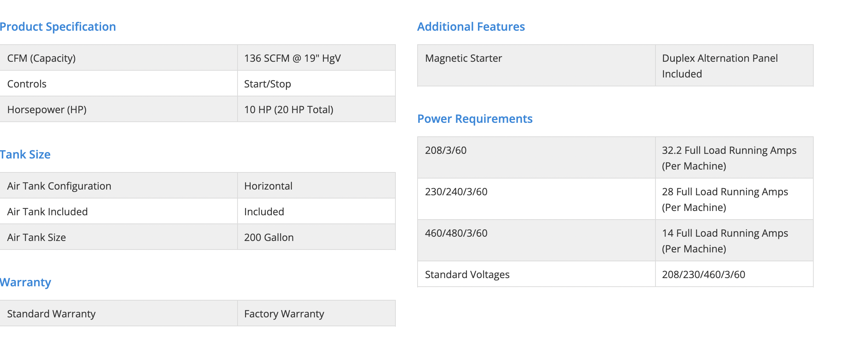The width and height of the screenshot is (868, 337).
Task: Click the Power Requirements heading
Action: pyautogui.click(x=475, y=119)
